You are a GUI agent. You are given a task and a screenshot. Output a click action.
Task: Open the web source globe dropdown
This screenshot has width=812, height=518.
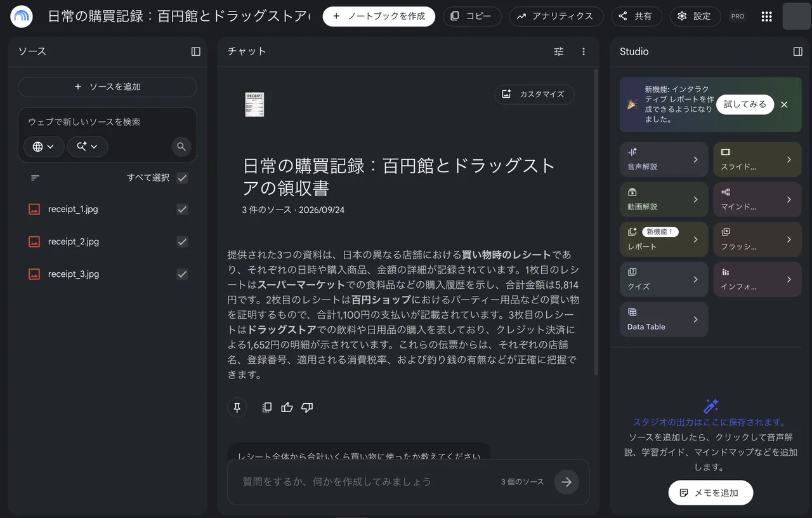[x=44, y=147]
